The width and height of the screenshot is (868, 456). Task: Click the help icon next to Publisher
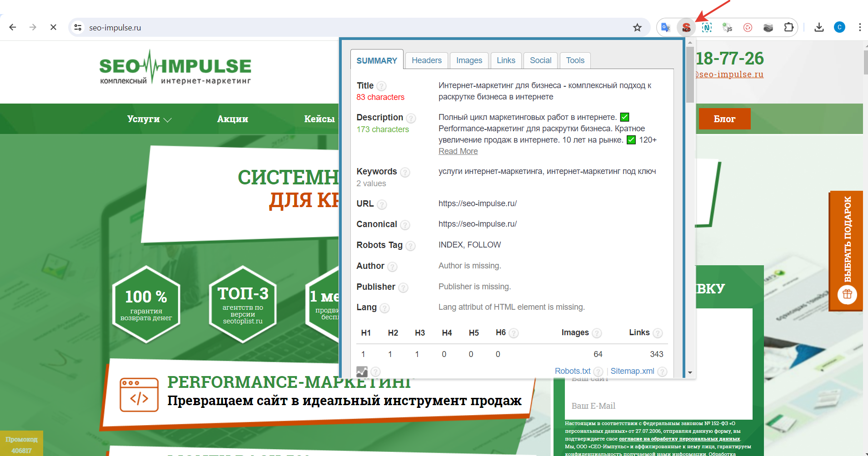point(403,287)
